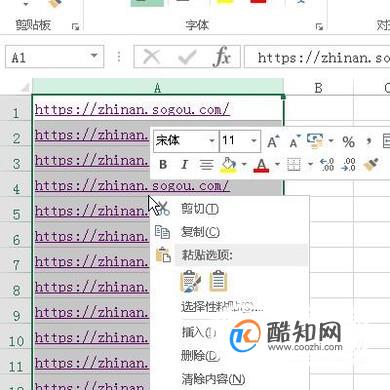This screenshot has height=390, width=390.
Task: Open the 字体 group dialog launcher
Action: coord(319,26)
